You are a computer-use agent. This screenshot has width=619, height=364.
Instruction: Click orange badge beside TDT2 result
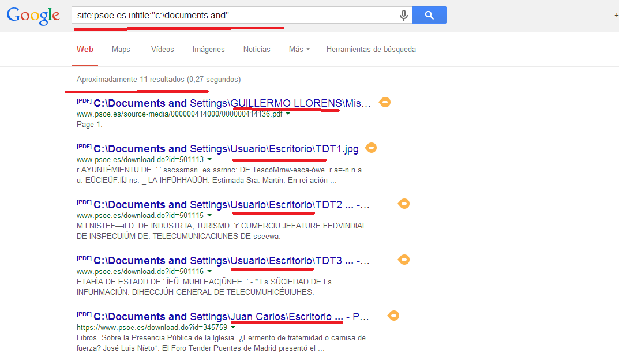click(403, 204)
